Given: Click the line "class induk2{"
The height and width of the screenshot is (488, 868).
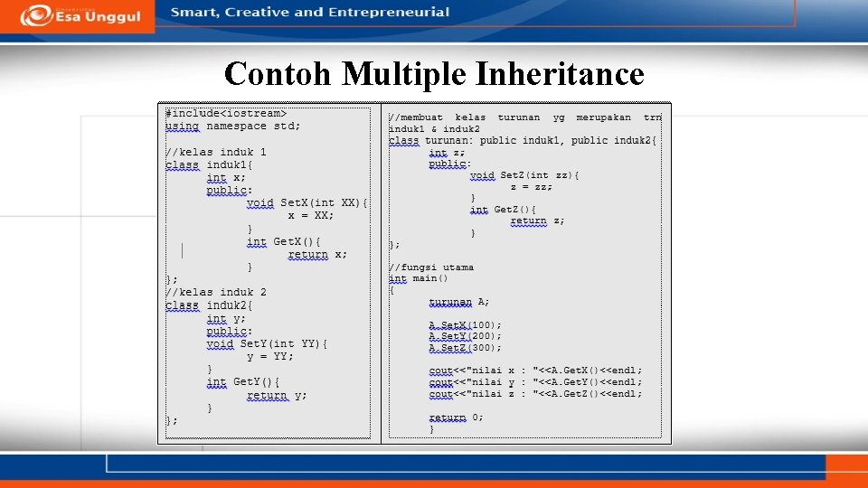Looking at the screenshot, I should (209, 305).
